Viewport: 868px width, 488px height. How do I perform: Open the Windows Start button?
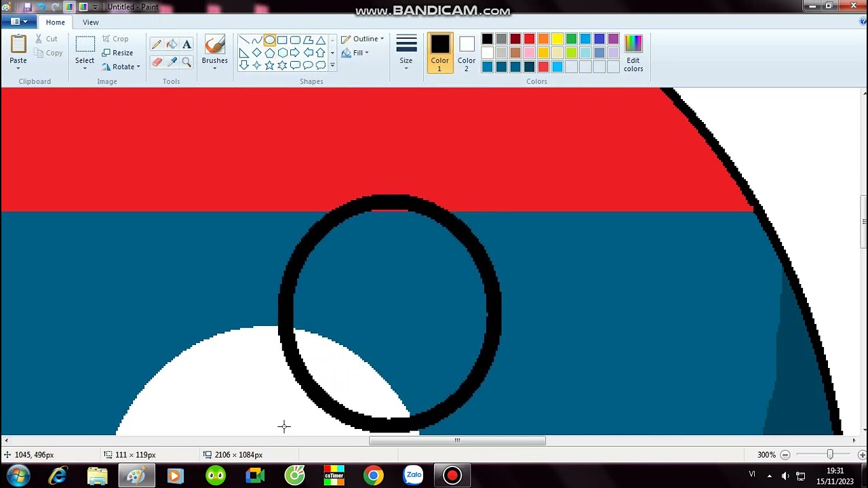pyautogui.click(x=18, y=476)
